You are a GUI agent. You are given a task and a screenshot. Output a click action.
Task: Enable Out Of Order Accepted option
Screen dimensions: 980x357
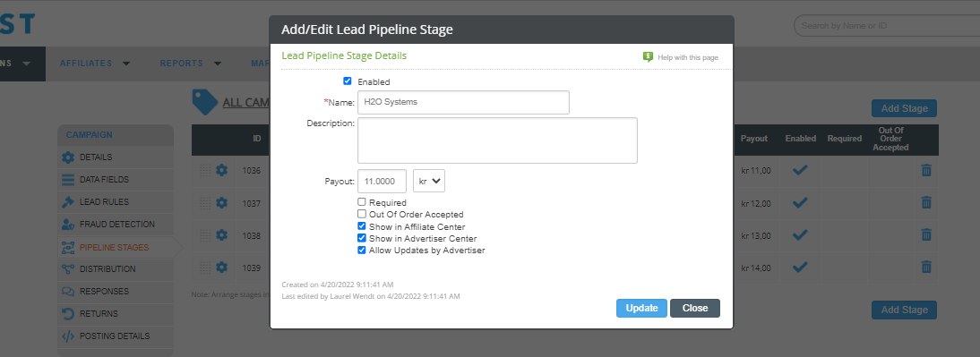tap(362, 214)
